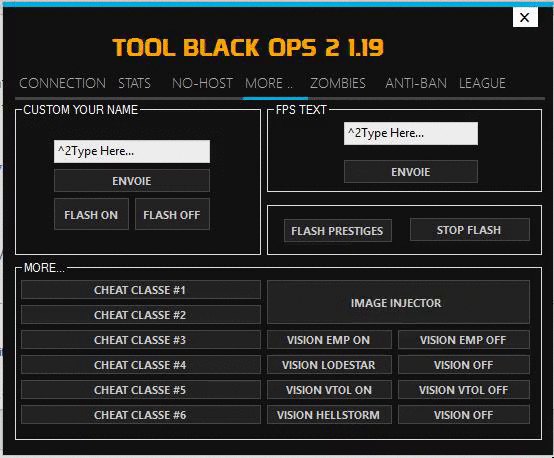Activate VISION HELLSTORM
The width and height of the screenshot is (554, 458).
tap(329, 415)
